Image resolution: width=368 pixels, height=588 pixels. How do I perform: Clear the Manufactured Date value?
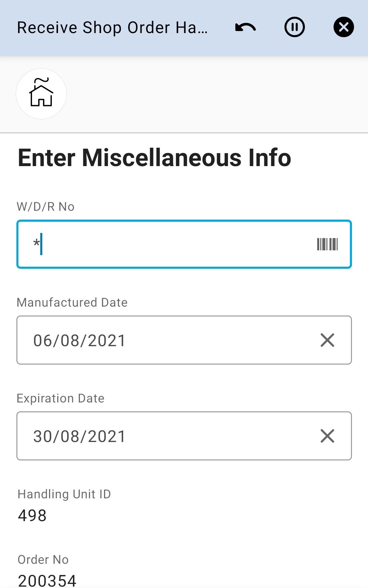click(x=327, y=340)
